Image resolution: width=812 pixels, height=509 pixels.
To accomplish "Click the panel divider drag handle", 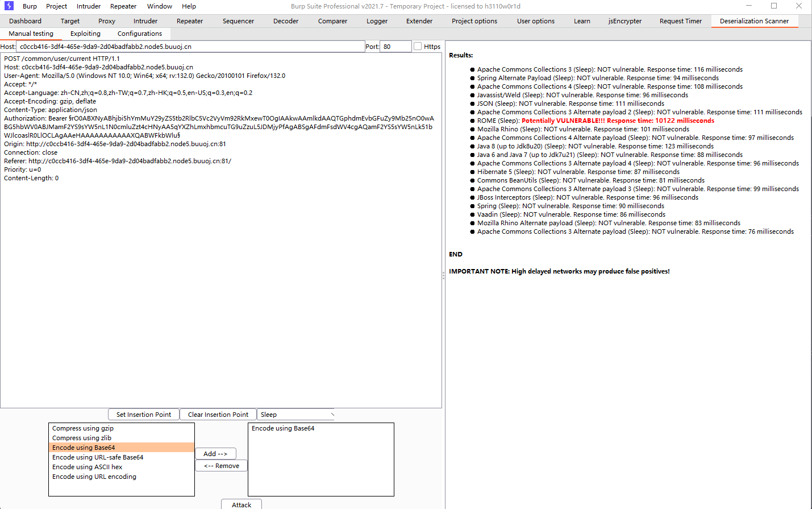I will click(443, 275).
